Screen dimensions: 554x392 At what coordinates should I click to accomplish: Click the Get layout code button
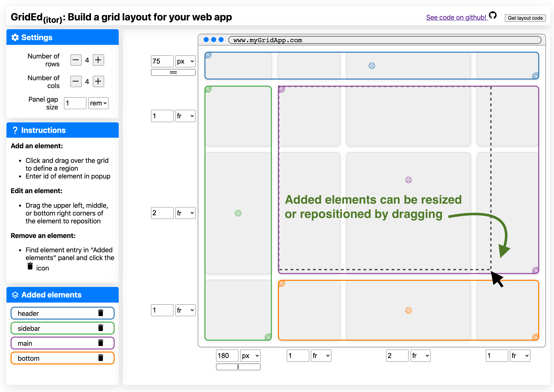pyautogui.click(x=525, y=18)
